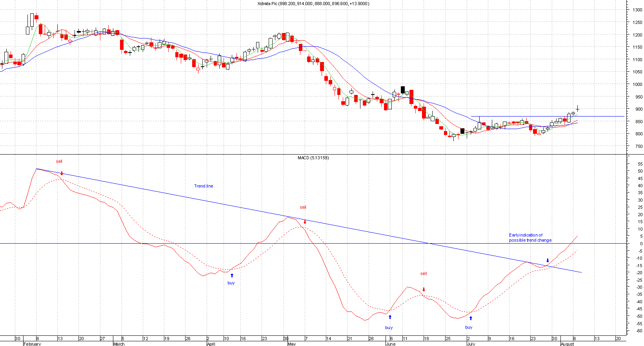
Task: Click the red sell arrow near May 7
Action: pyautogui.click(x=305, y=222)
